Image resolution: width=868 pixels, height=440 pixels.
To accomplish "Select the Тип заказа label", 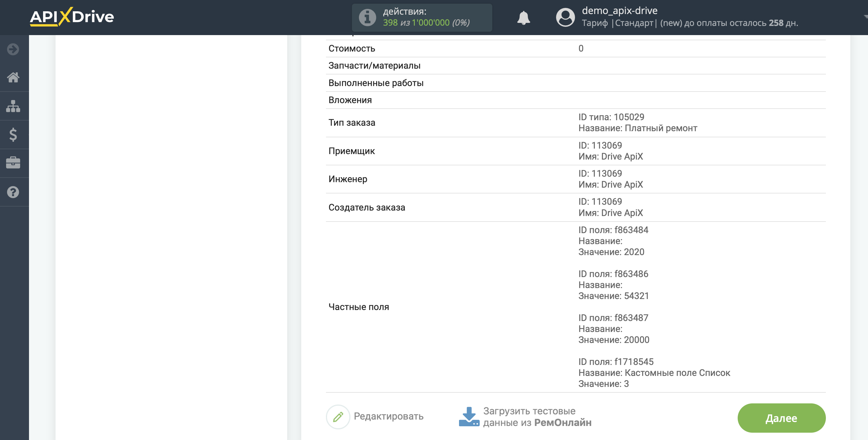I will [x=352, y=123].
